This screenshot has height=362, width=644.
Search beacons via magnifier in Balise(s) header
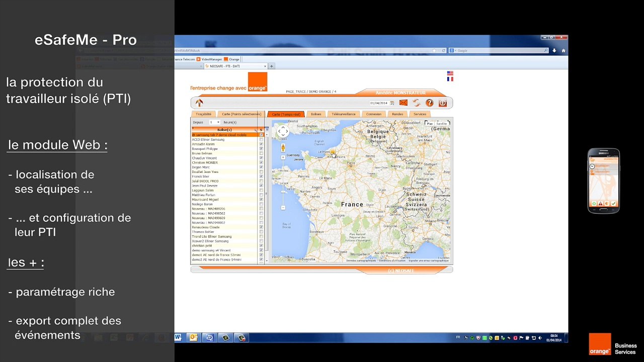[x=256, y=130]
